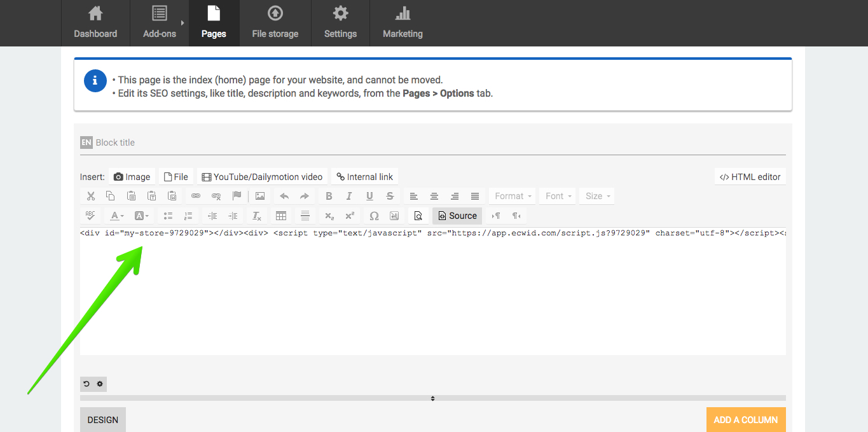Click Insert Internal link button

365,177
